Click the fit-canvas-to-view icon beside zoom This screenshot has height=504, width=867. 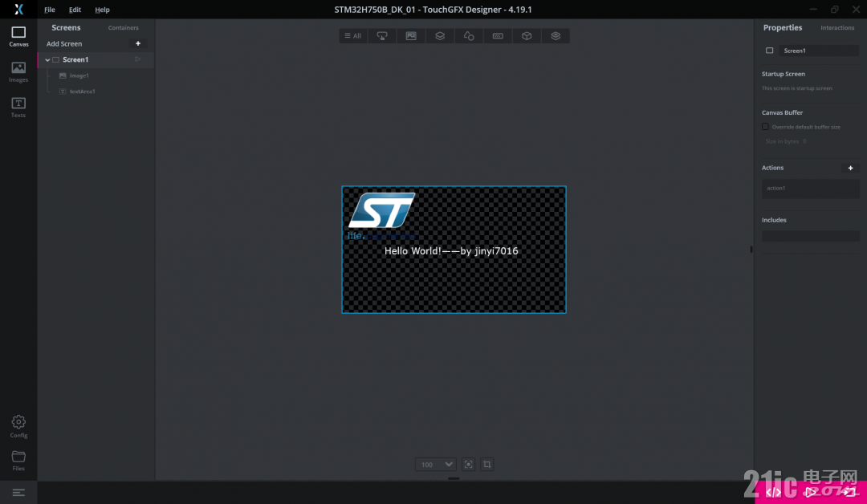tap(468, 464)
